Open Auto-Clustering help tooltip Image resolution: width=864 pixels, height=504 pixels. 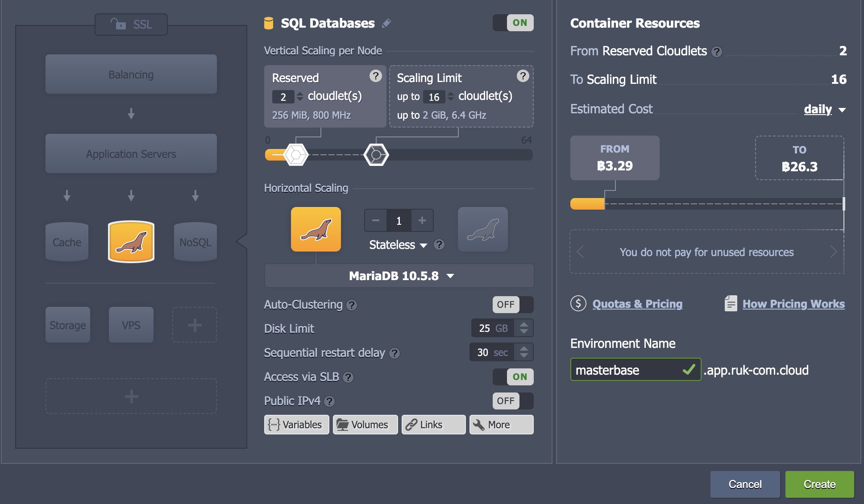tap(352, 305)
